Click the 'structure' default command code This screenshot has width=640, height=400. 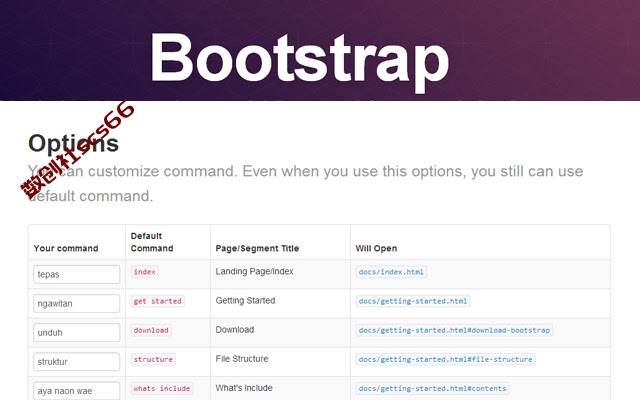(153, 359)
